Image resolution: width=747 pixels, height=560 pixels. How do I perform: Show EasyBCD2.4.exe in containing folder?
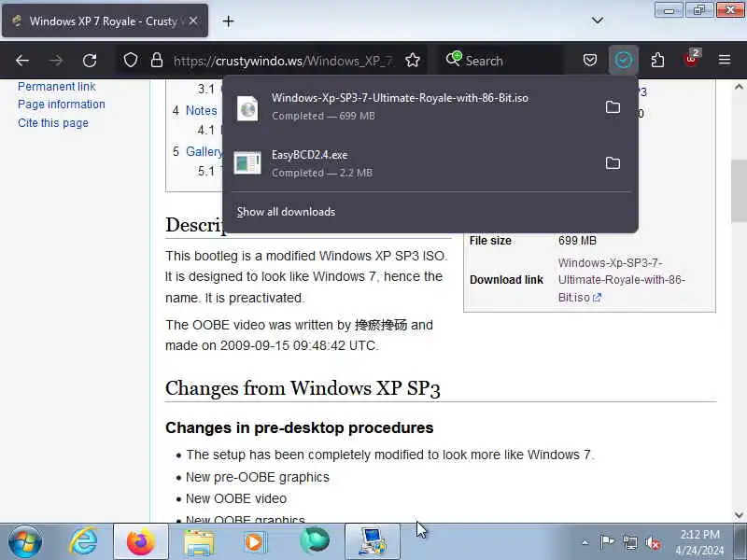[613, 163]
